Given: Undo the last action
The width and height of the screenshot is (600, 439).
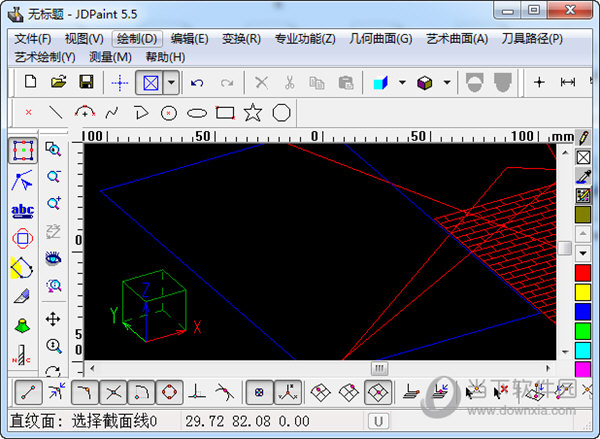Looking at the screenshot, I should tap(197, 82).
